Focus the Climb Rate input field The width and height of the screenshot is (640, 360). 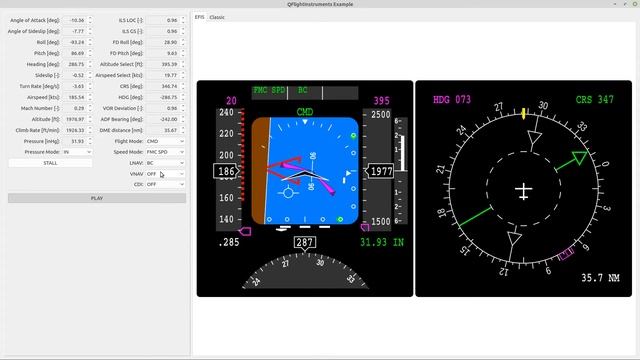77,130
